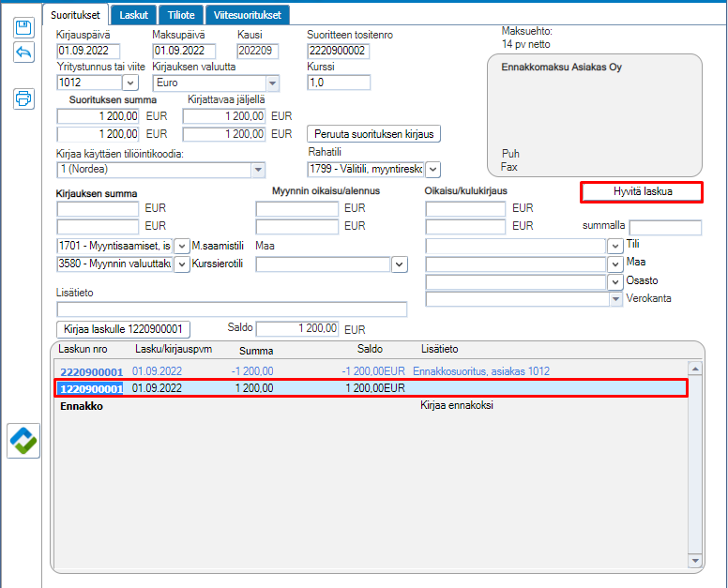Open invoice link 2220900001
The image size is (728, 588).
[91, 371]
